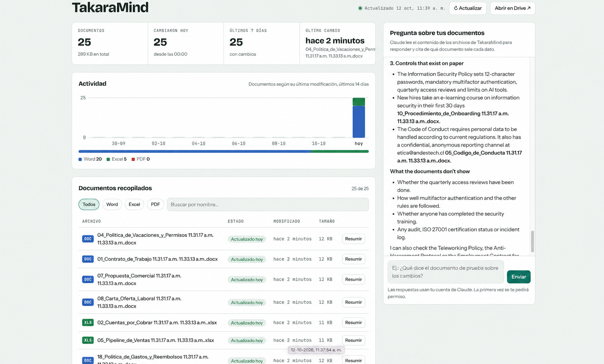Click Resumir for 05_Pipeline_de_Ventas
This screenshot has height=364, width=604.
click(x=353, y=340)
